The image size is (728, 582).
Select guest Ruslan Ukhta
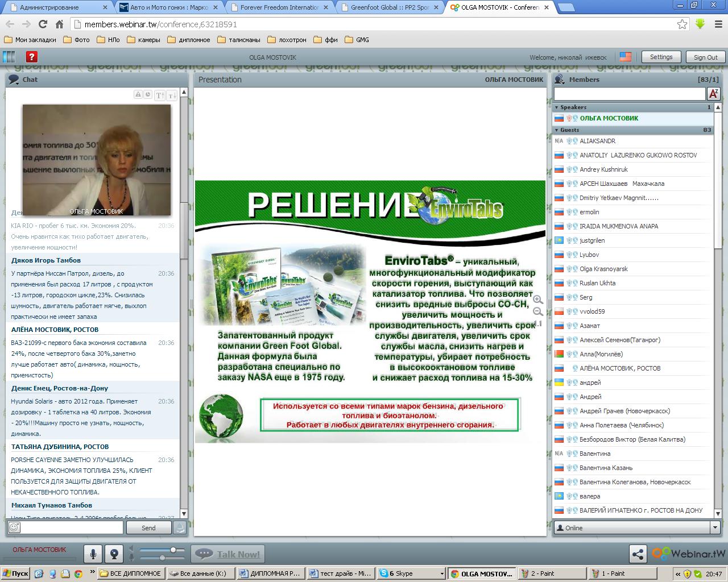click(634, 283)
